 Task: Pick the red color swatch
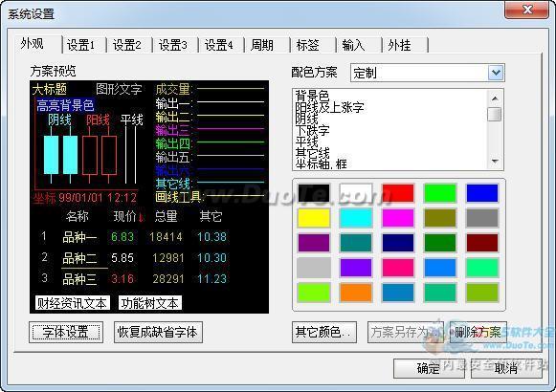coord(398,193)
